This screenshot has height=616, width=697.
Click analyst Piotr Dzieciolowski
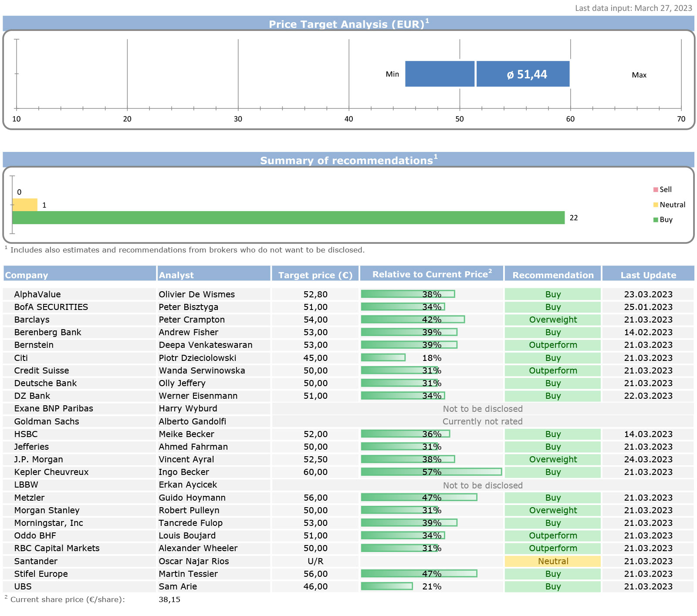point(197,358)
